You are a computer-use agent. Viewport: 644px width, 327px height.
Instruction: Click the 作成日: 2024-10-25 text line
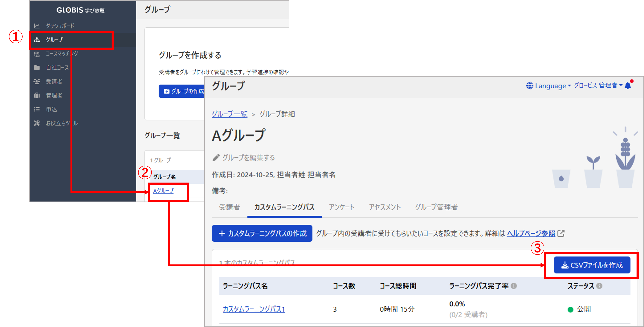click(x=274, y=175)
